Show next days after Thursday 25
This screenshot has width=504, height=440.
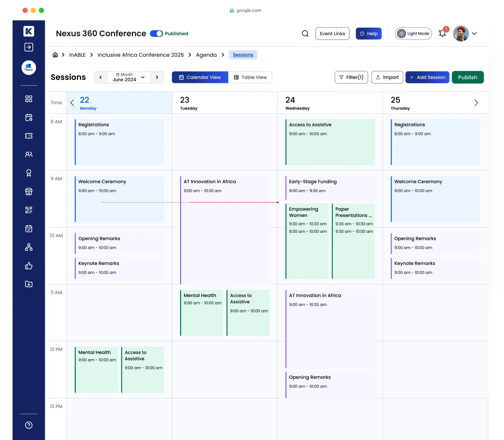[x=476, y=103]
